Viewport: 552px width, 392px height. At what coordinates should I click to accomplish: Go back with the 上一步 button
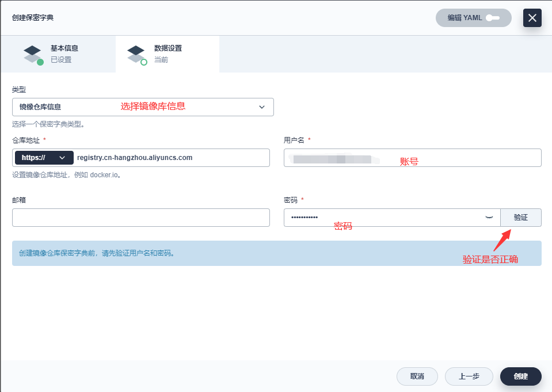point(469,376)
